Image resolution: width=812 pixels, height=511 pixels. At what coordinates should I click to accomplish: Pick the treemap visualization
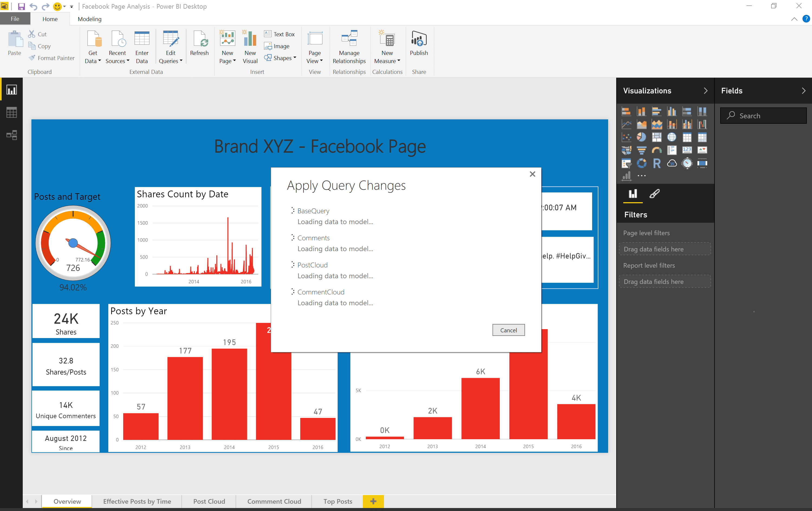pyautogui.click(x=657, y=137)
